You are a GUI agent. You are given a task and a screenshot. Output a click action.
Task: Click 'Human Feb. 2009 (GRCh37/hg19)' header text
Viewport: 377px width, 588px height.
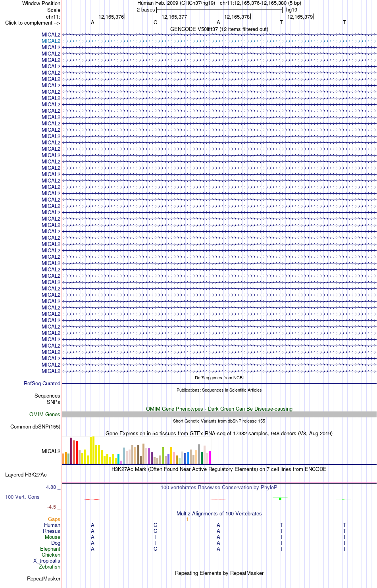[176, 3]
